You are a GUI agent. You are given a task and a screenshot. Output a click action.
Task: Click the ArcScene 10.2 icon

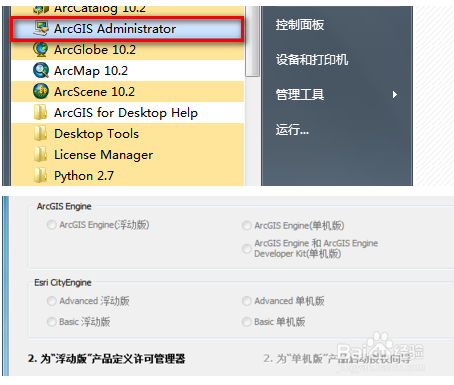41,91
